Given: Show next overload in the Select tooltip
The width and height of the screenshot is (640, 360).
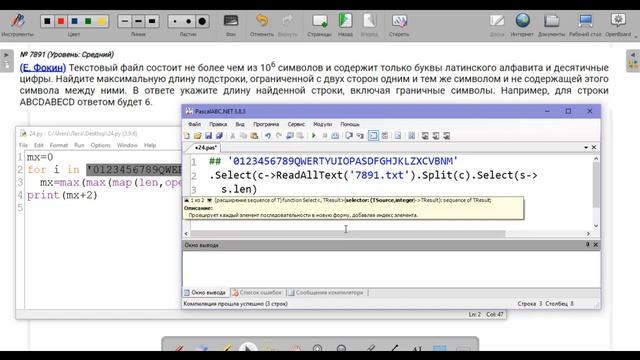Looking at the screenshot, I should [209, 200].
